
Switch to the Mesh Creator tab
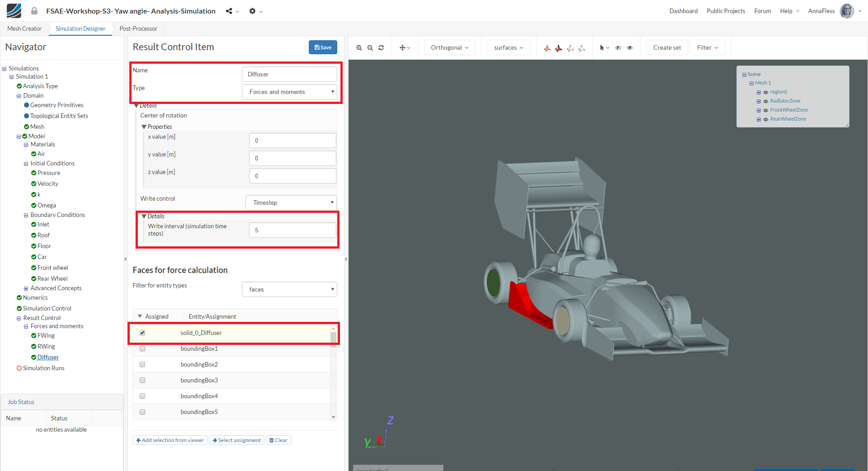click(24, 28)
